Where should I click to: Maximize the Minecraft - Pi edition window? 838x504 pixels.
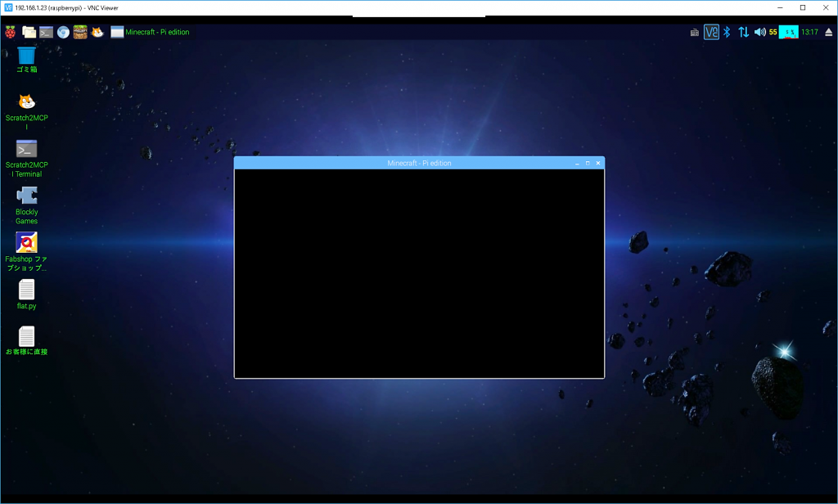[588, 164]
